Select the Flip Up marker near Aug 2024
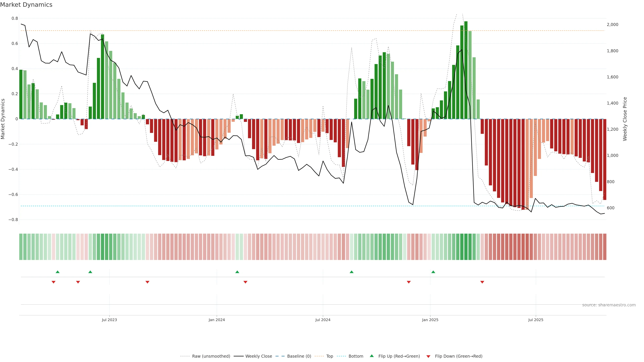The width and height of the screenshot is (644, 362). [x=352, y=272]
